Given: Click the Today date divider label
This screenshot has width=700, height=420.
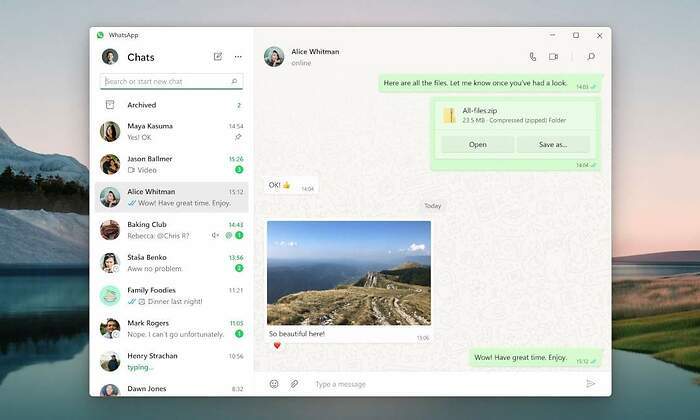Looking at the screenshot, I should click(x=433, y=206).
